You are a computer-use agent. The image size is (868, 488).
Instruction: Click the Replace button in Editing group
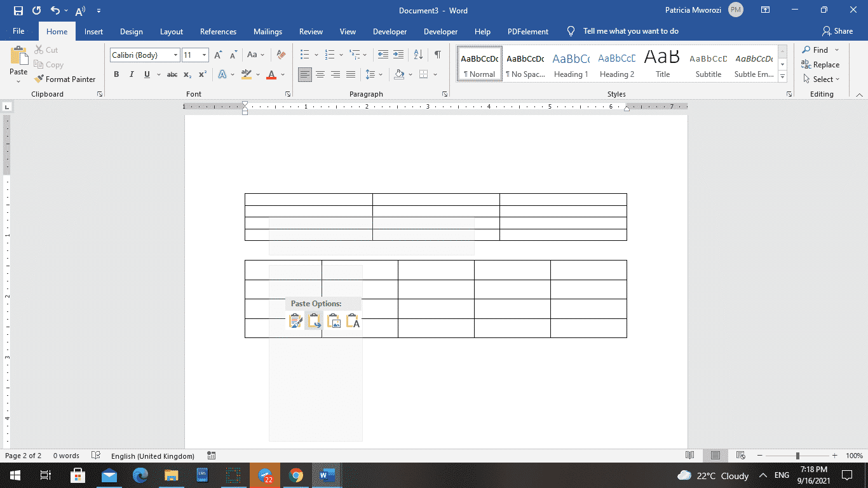point(821,64)
